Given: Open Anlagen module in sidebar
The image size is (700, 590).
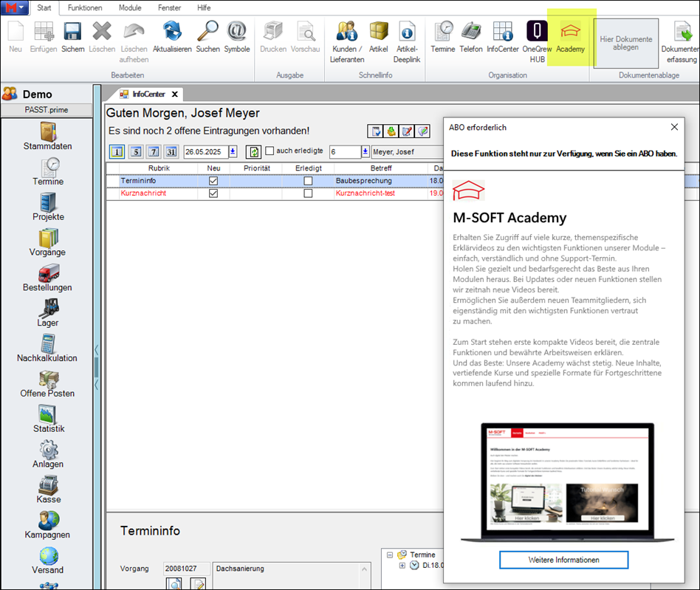Looking at the screenshot, I should [48, 454].
